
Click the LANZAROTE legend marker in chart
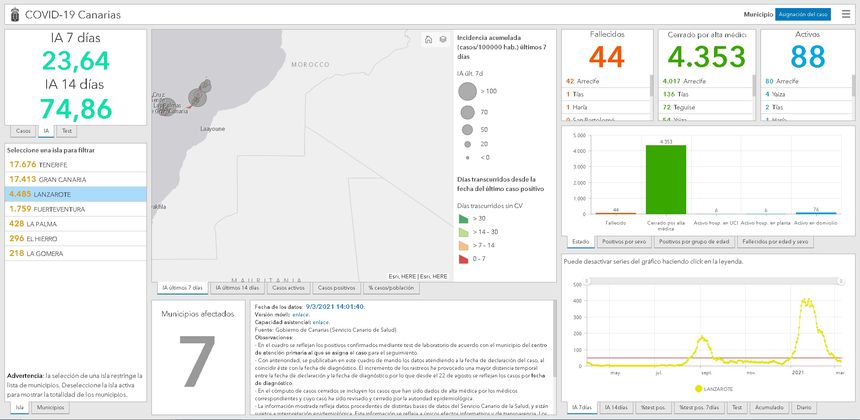[x=697, y=388]
